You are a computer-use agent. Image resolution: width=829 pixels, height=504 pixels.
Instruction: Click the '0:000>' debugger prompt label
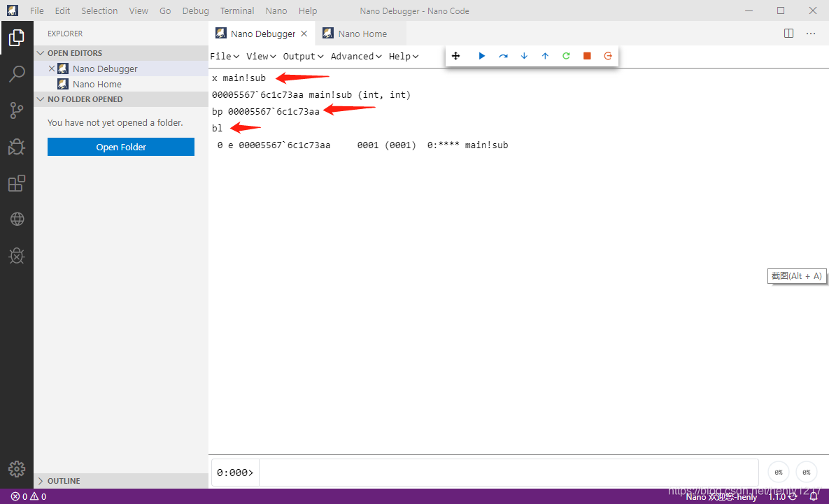pos(235,473)
